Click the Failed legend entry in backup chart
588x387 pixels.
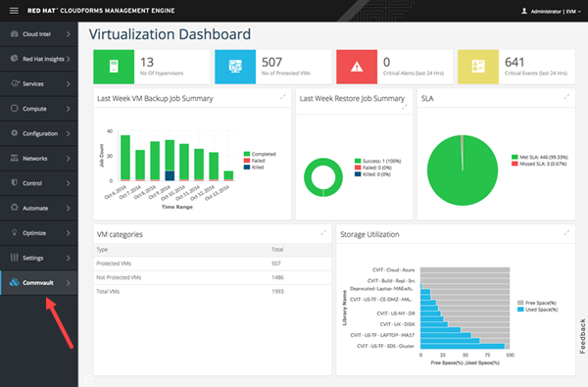[254, 161]
